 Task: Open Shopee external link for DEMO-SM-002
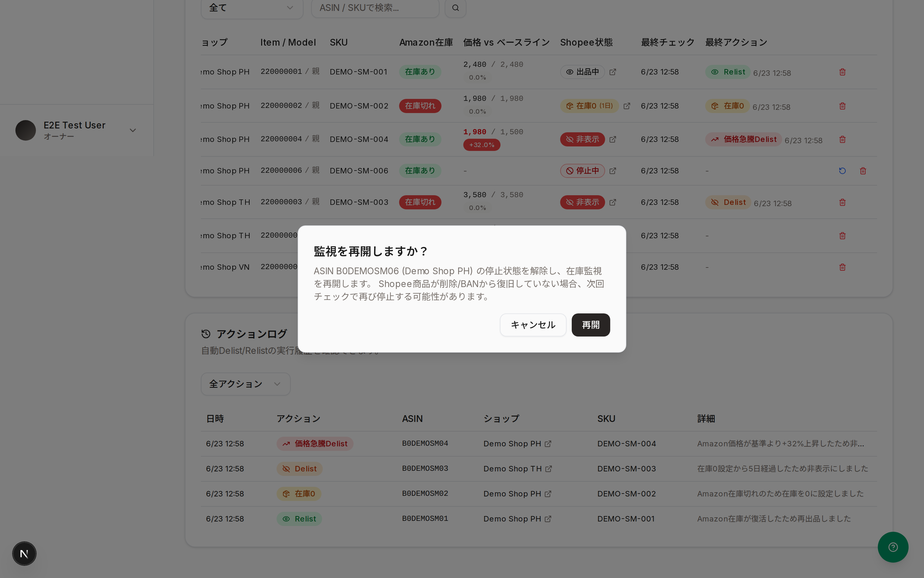[x=627, y=106]
